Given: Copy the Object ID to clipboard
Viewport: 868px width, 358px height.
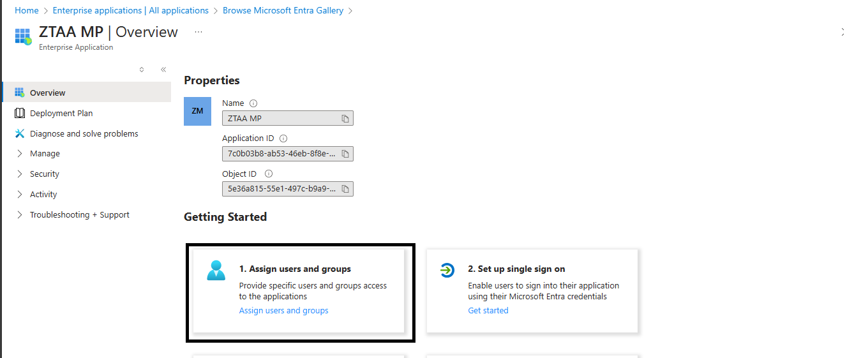Looking at the screenshot, I should tap(345, 189).
